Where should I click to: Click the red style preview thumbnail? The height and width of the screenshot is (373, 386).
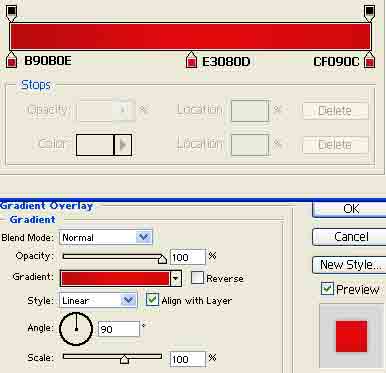[x=351, y=336]
